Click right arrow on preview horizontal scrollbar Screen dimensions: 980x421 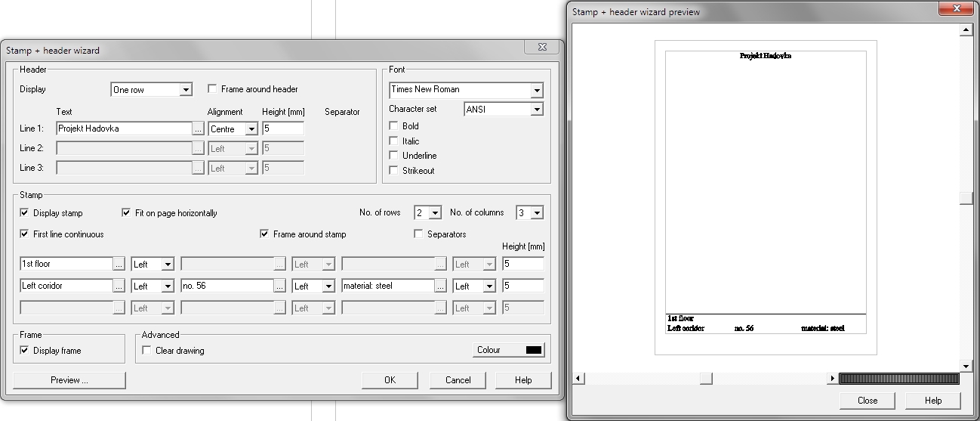coord(832,379)
